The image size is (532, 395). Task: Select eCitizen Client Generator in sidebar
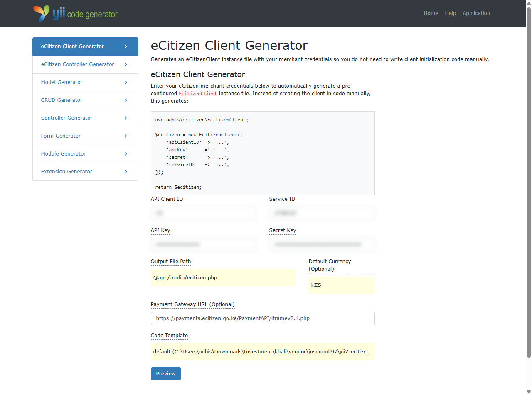pos(85,47)
